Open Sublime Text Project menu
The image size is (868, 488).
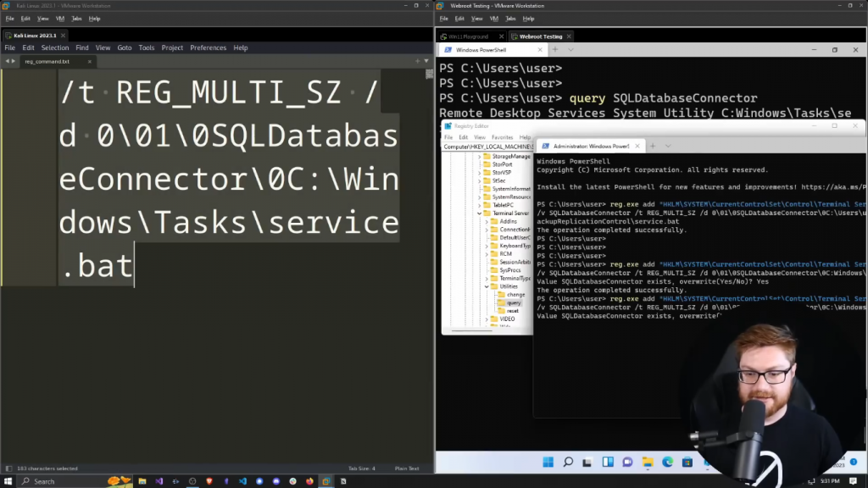[x=172, y=47]
